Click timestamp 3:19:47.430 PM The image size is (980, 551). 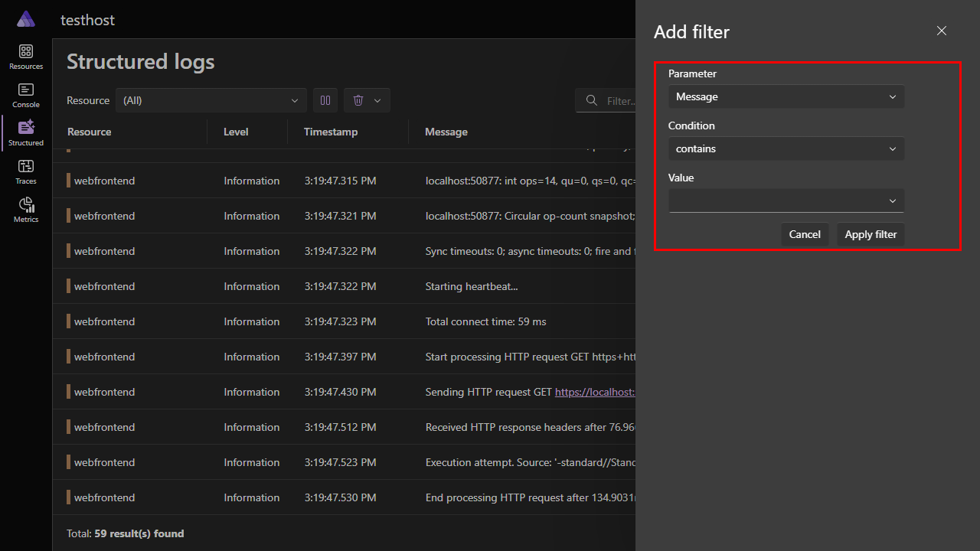tap(340, 392)
